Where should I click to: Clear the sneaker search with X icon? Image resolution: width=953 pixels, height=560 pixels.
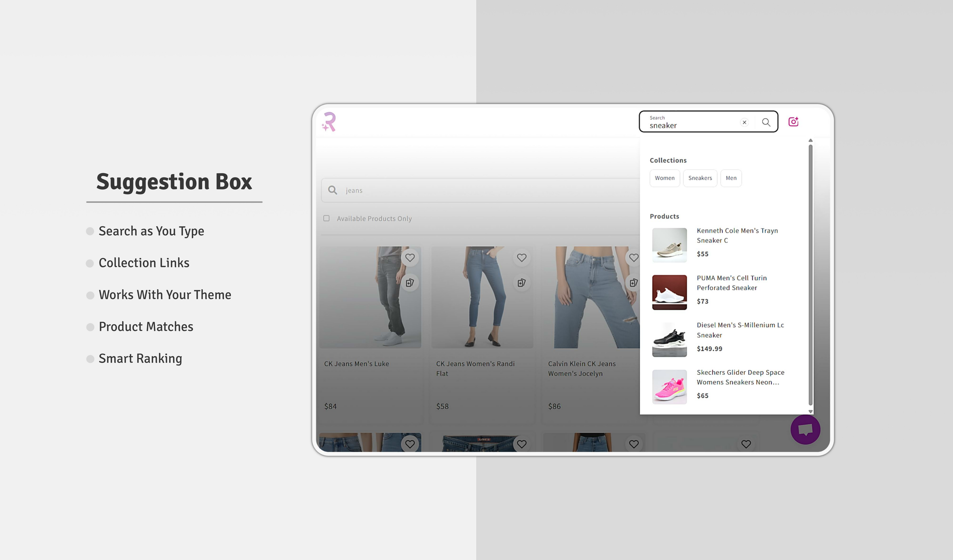point(744,122)
